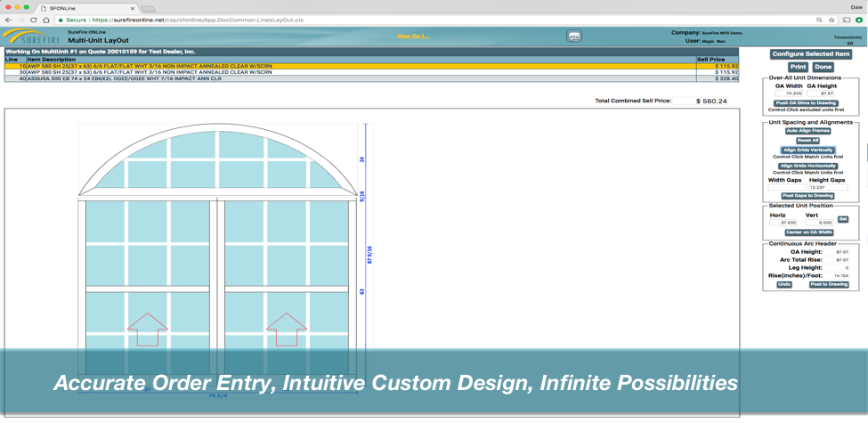The width and height of the screenshot is (868, 423).
Task: Focus the Rise(inches)/Foot field
Action: click(x=837, y=275)
